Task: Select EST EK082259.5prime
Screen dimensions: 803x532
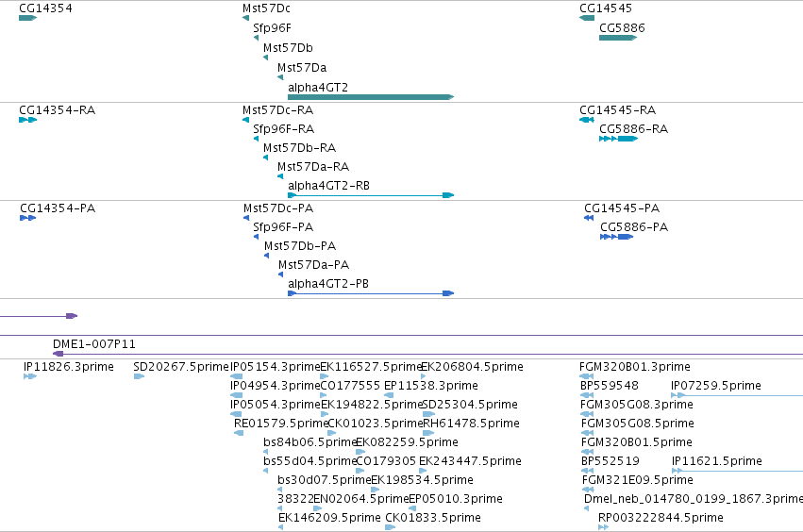Action: (407, 442)
